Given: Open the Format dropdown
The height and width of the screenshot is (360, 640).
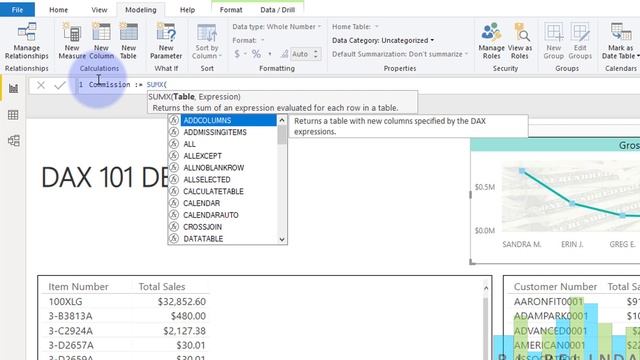Looking at the screenshot, I should pos(248,40).
